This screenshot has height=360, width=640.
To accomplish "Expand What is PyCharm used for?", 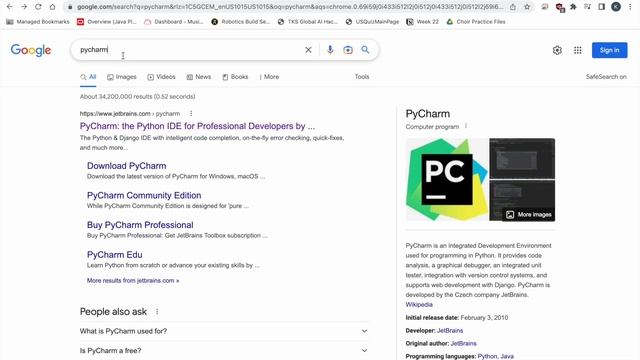I will [x=224, y=331].
